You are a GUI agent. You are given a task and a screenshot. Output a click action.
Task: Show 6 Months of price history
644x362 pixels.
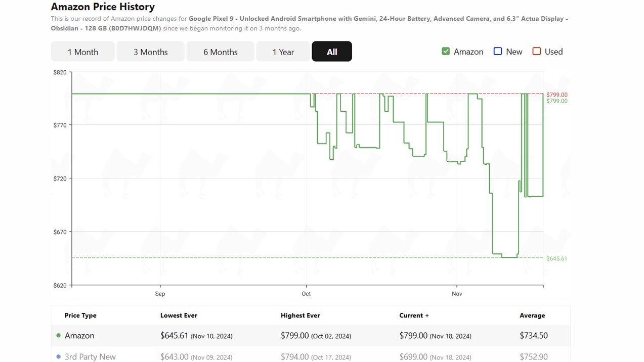coord(220,52)
